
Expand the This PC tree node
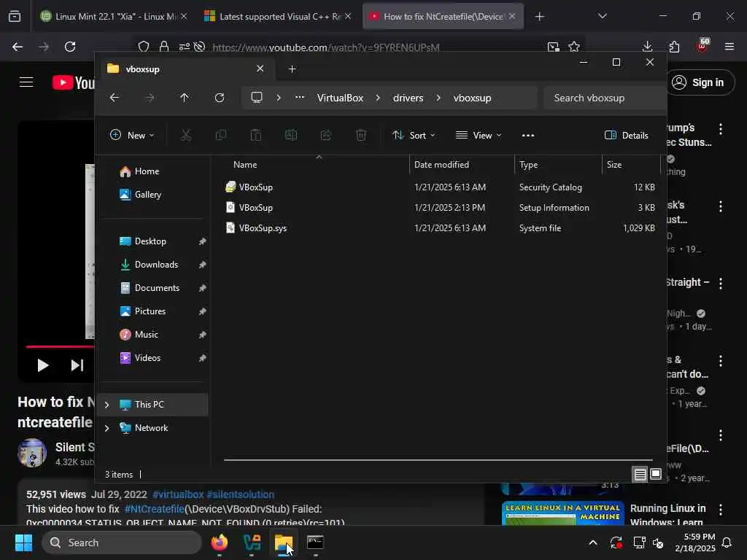pos(107,405)
